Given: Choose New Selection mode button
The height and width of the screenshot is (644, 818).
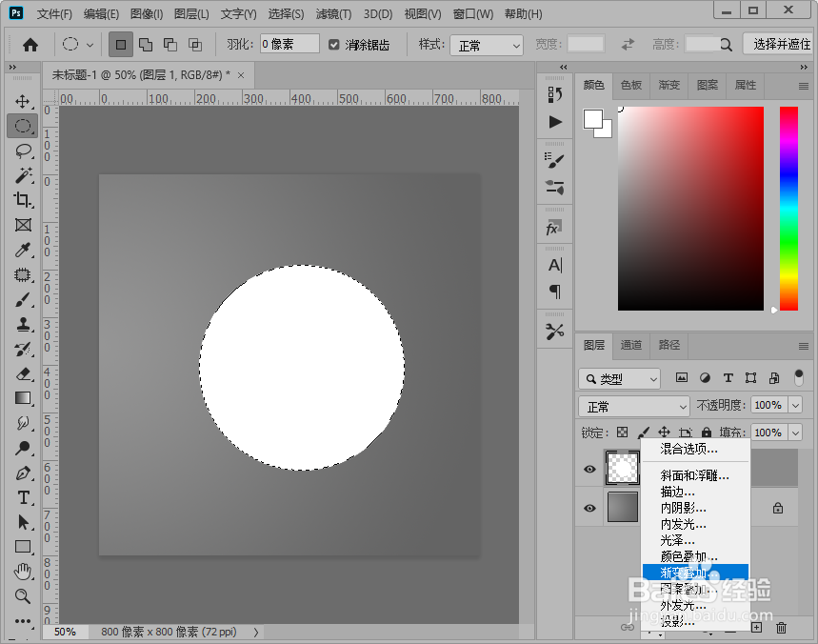Looking at the screenshot, I should (x=121, y=45).
